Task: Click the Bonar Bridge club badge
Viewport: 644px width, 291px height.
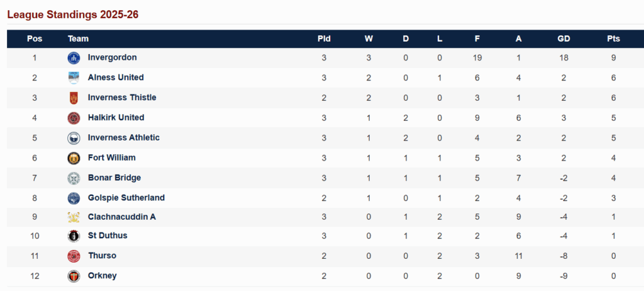Action: coord(74,178)
